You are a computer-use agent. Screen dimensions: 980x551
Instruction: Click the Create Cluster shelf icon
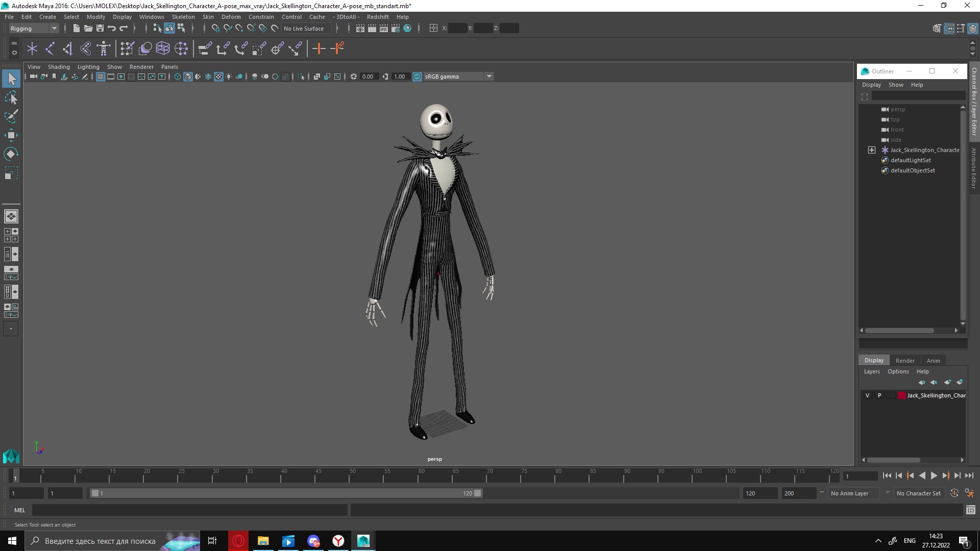(x=181, y=48)
